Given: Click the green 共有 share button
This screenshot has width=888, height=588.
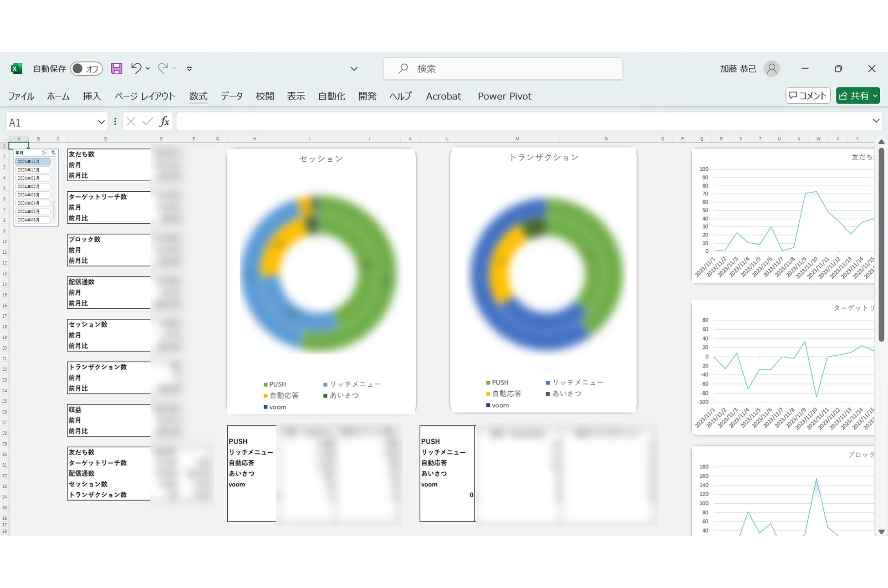Looking at the screenshot, I should tap(857, 96).
